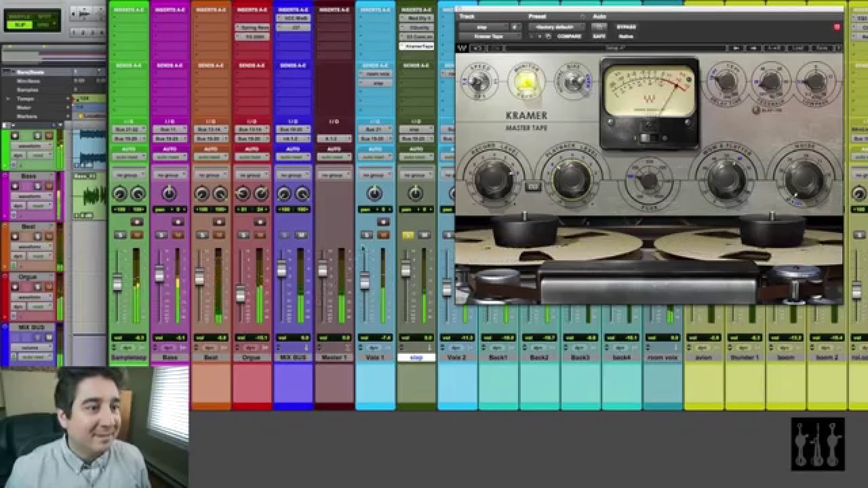Load the previous preset with the left arrow

click(x=736, y=48)
